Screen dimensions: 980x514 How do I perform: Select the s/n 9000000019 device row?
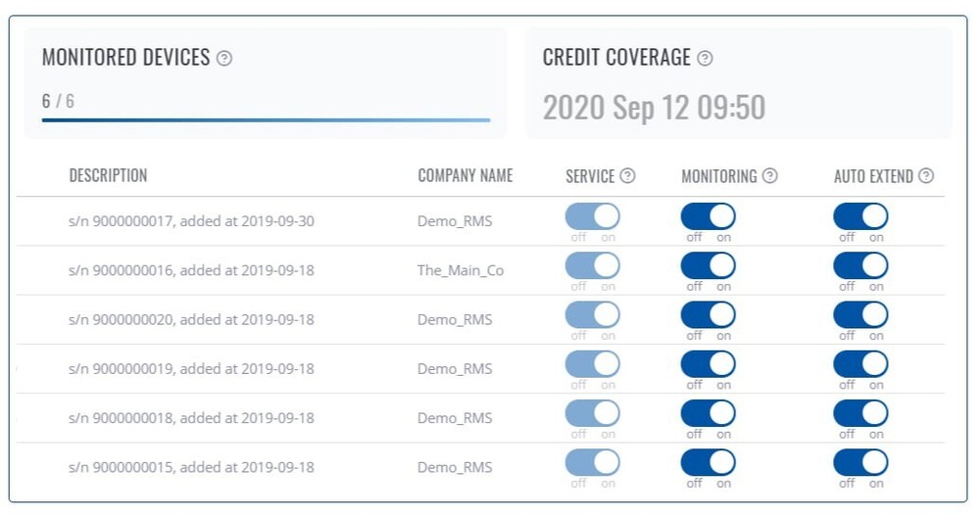coord(480,368)
